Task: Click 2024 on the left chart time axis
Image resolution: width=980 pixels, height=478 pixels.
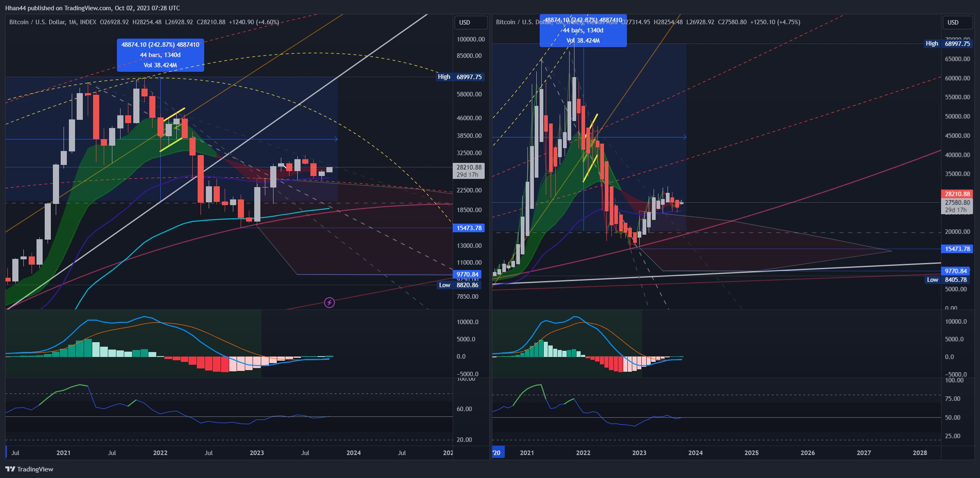Action: tap(353, 453)
